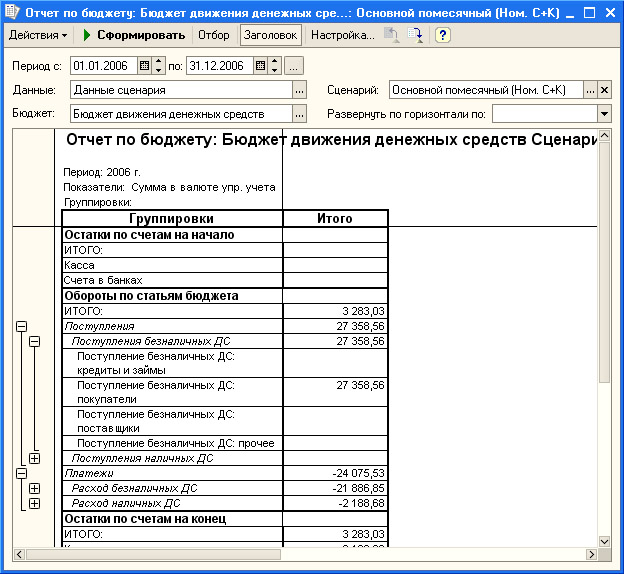The image size is (624, 574).
Task: Open the help question mark icon
Action: 443,35
